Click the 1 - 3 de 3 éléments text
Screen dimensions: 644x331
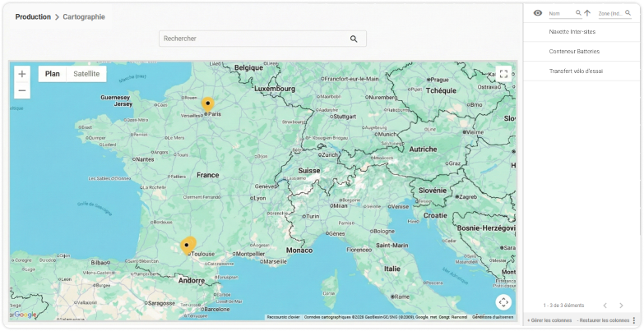563,306
